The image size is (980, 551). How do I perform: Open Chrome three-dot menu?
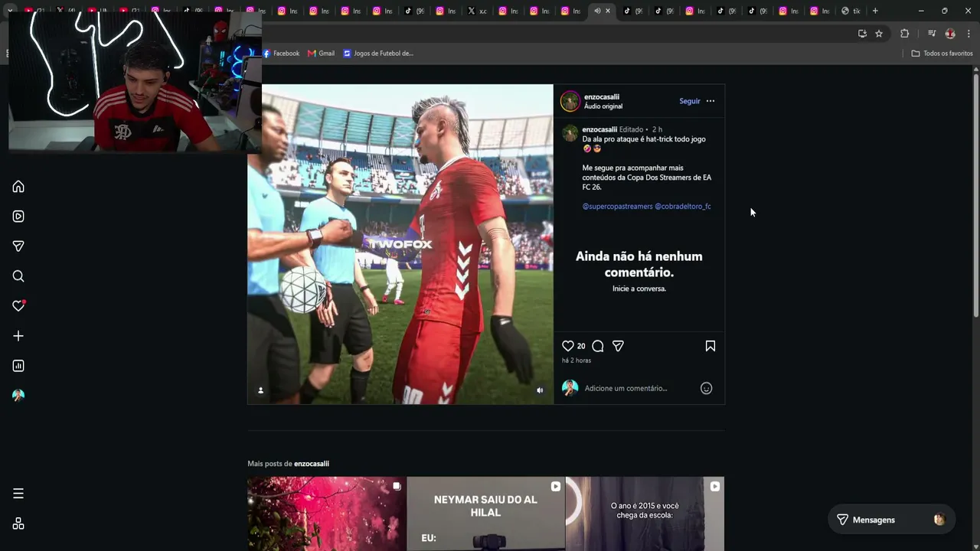pos(969,34)
